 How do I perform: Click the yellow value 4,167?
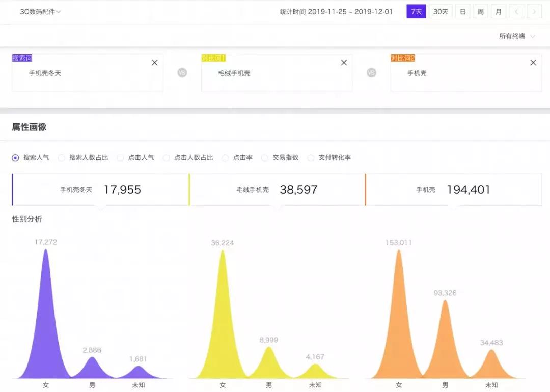[315, 357]
